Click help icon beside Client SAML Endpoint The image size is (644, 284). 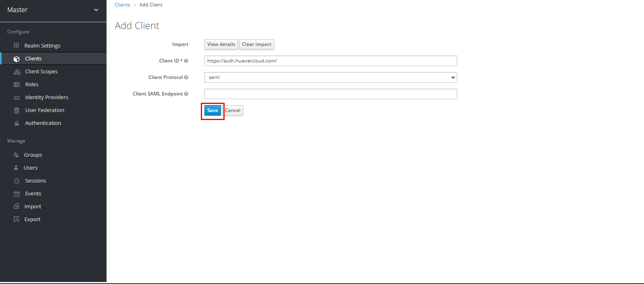pos(186,94)
